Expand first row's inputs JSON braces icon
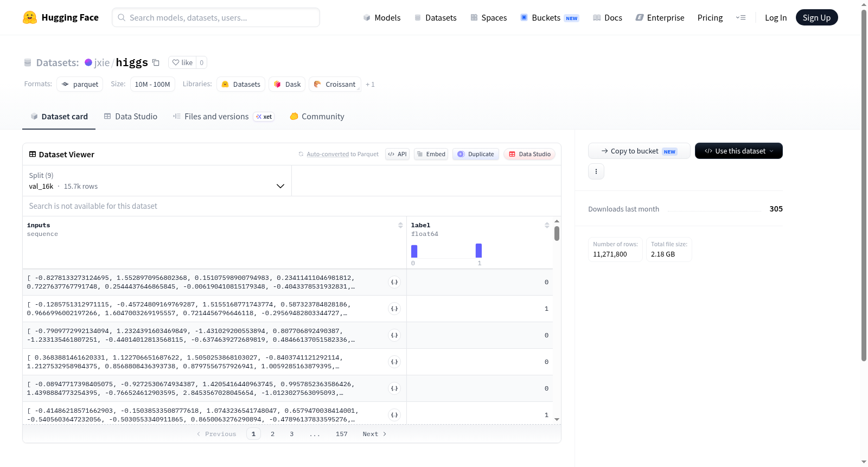Viewport: 868px width, 467px height. [394, 282]
